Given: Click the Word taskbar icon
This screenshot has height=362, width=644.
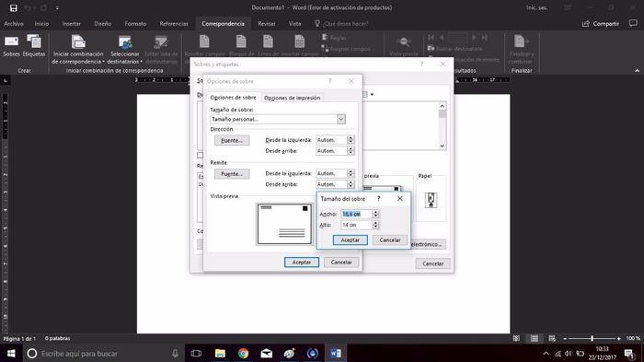Looking at the screenshot, I should point(336,354).
